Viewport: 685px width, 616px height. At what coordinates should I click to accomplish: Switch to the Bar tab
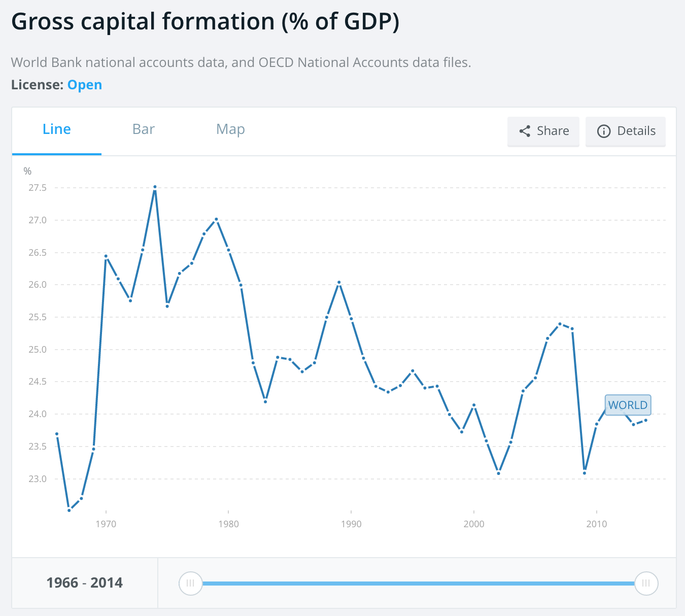pos(144,129)
